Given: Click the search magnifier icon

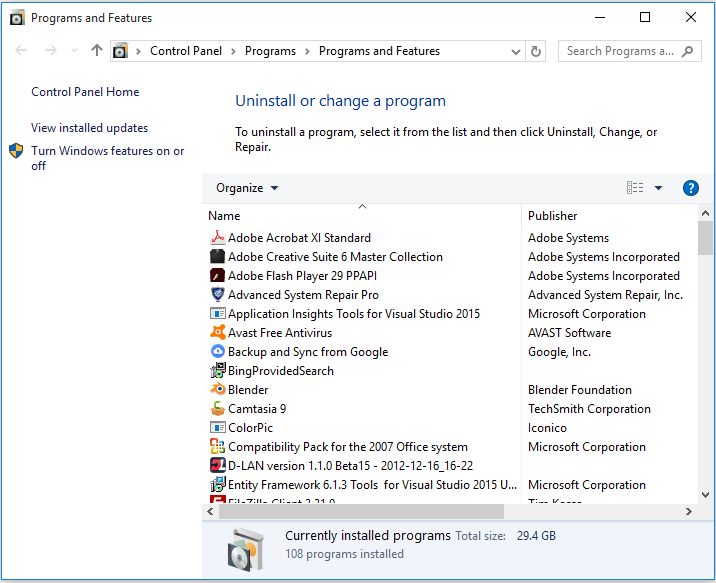Looking at the screenshot, I should (687, 51).
